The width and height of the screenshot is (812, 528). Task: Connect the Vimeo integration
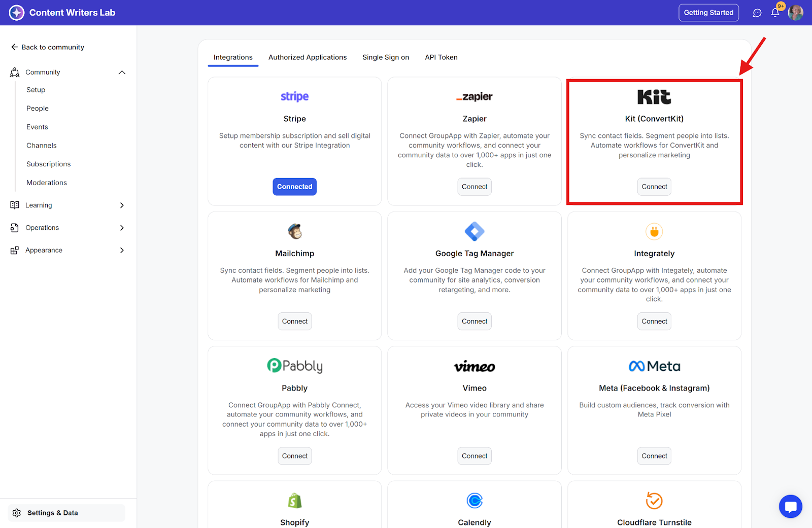point(475,456)
